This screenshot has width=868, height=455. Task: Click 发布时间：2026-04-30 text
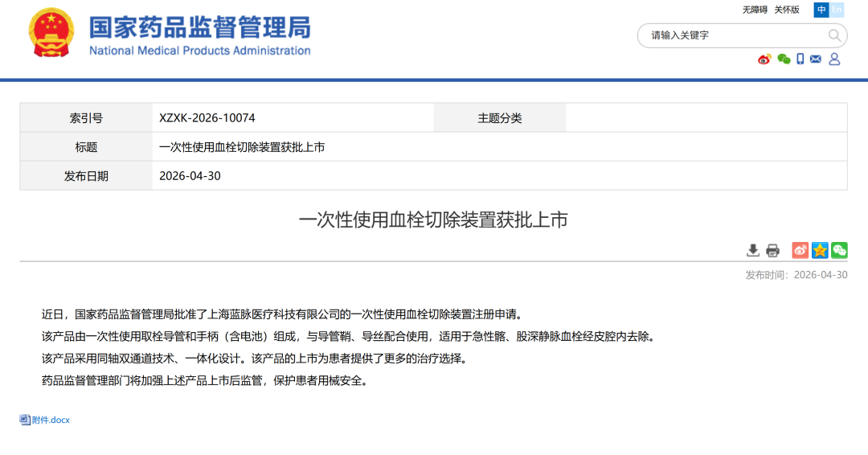(796, 275)
